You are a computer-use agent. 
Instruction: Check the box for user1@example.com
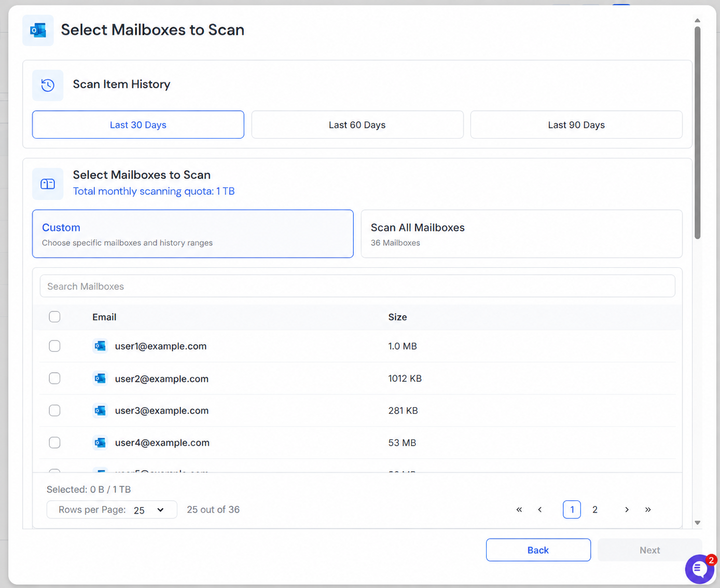tap(54, 346)
